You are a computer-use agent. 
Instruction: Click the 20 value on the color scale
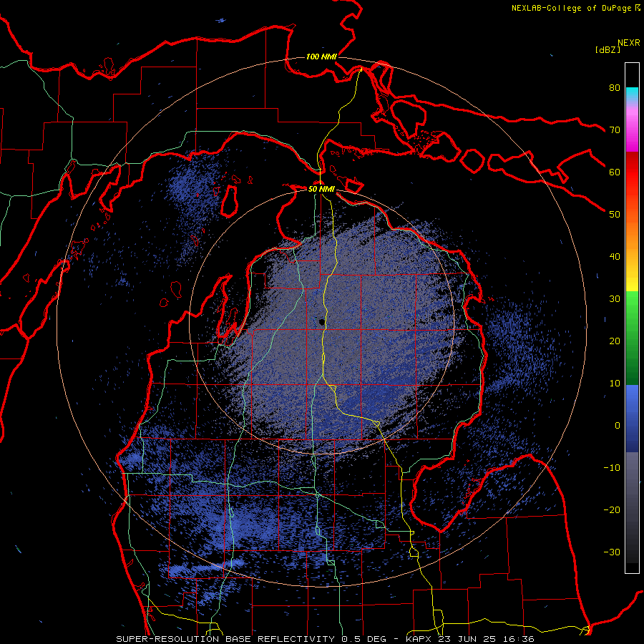(x=615, y=341)
